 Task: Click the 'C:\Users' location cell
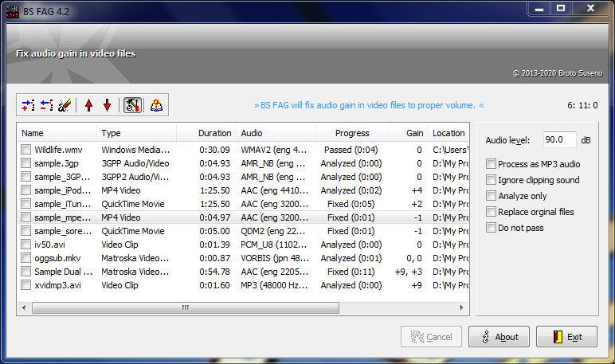(450, 150)
